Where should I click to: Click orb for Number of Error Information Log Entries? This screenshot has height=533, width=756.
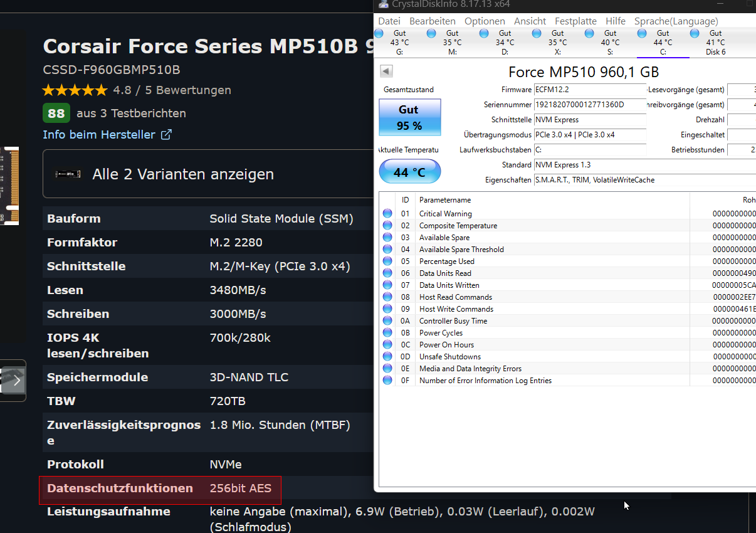click(x=387, y=381)
